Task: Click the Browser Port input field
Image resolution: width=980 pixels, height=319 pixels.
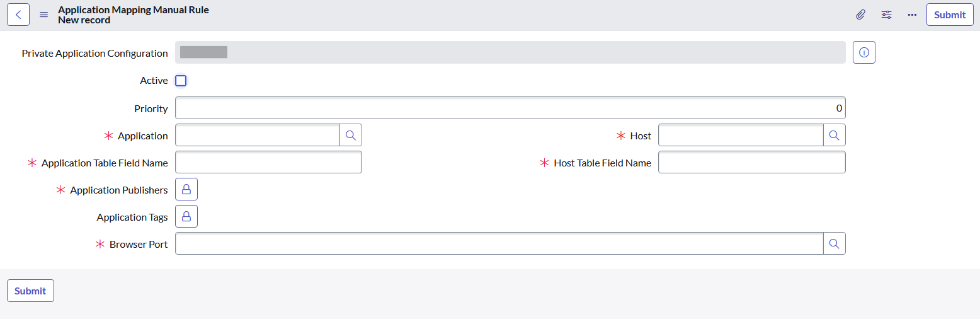Action: [x=499, y=243]
